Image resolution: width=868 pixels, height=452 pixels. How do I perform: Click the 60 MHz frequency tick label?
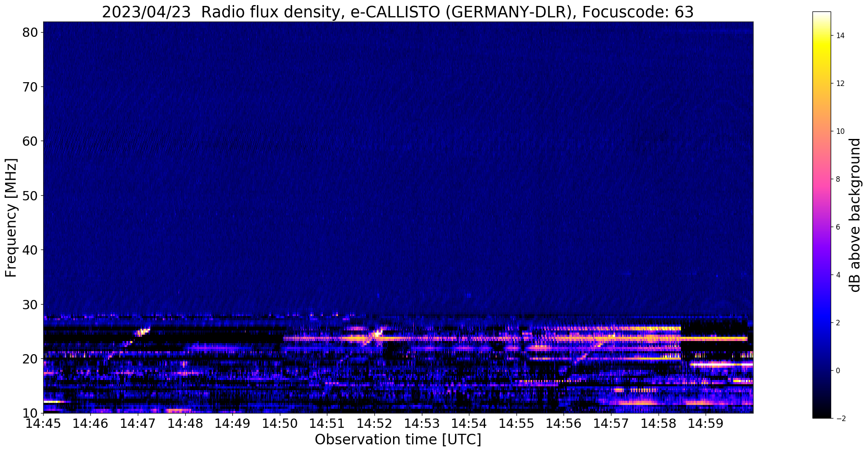point(30,141)
